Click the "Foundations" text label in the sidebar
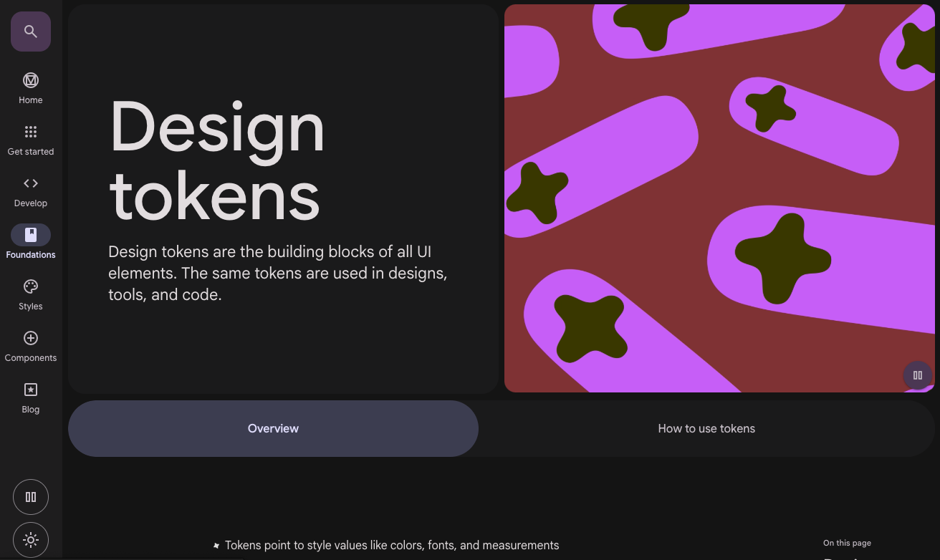 31,255
